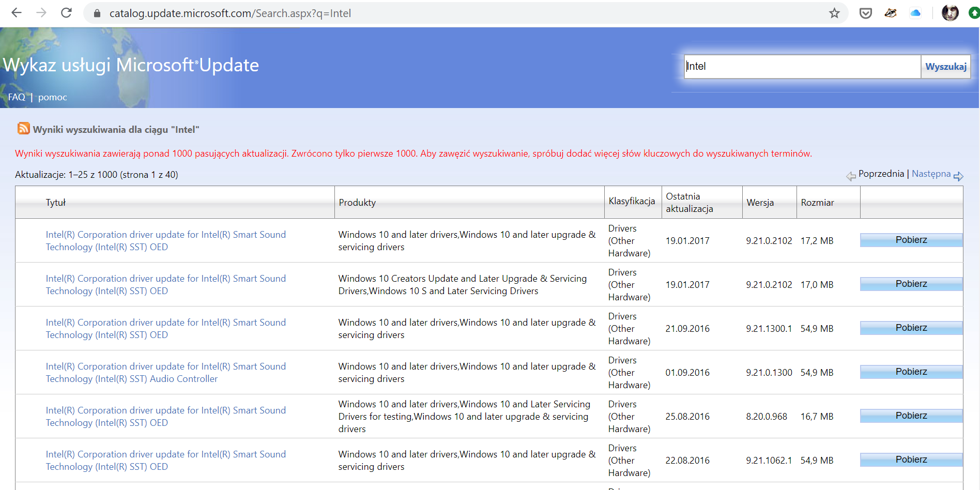This screenshot has width=980, height=490.
Task: Sort results by the Klasyfikacja column
Action: pos(632,201)
